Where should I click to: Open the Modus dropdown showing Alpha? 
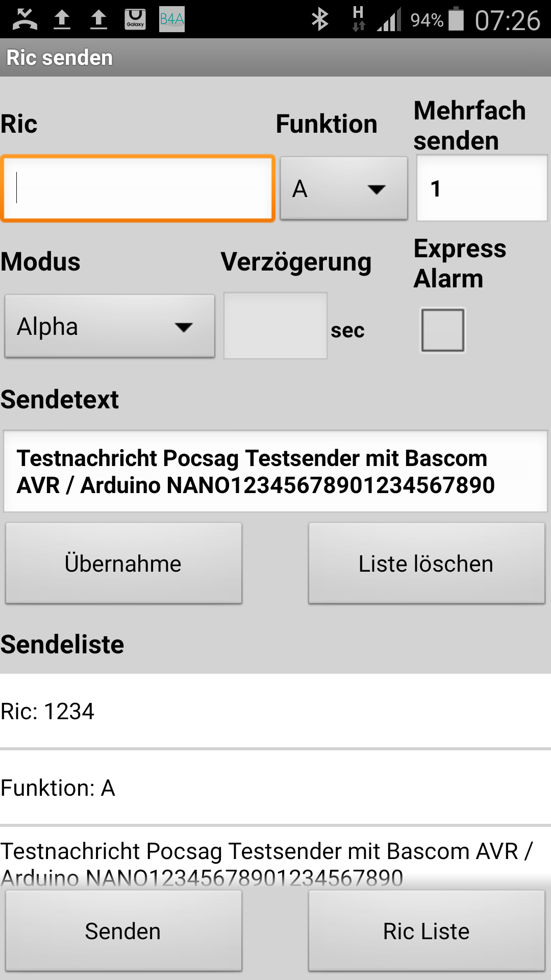(110, 326)
